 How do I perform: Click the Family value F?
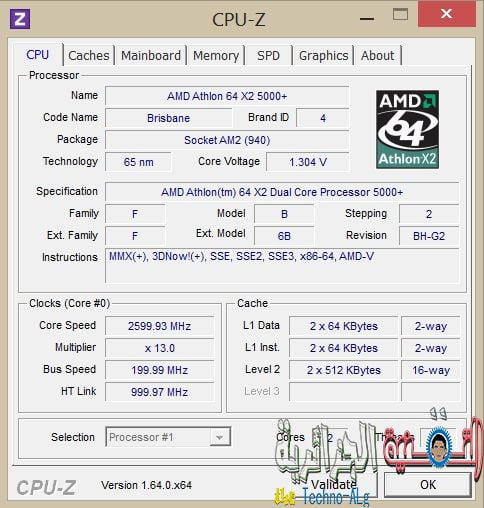coord(135,214)
